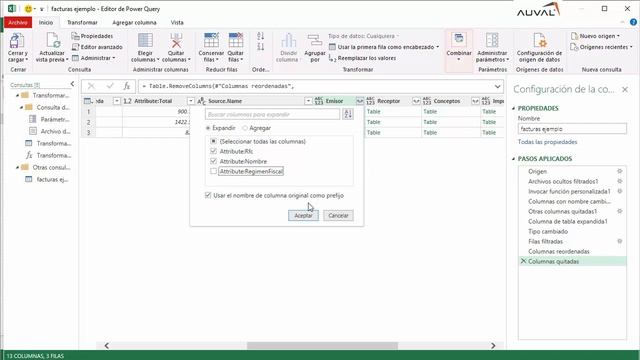Open Todas las propiedades link

[547, 142]
